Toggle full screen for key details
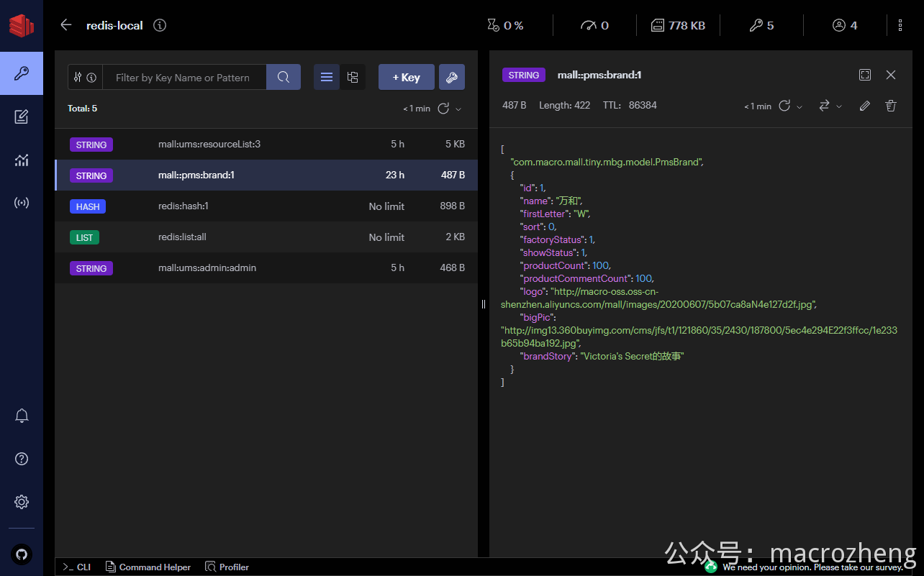This screenshot has height=576, width=924. pyautogui.click(x=865, y=75)
